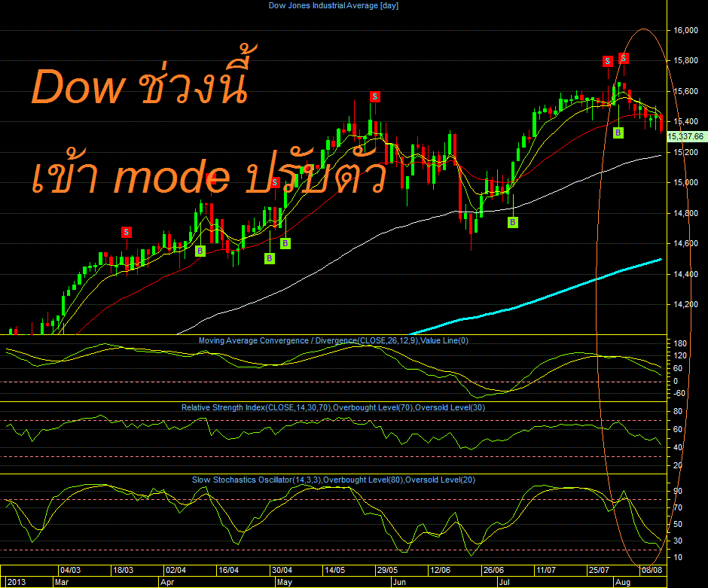This screenshot has width=708, height=588.
Task: Click the 18/03 date label
Action: click(x=124, y=570)
